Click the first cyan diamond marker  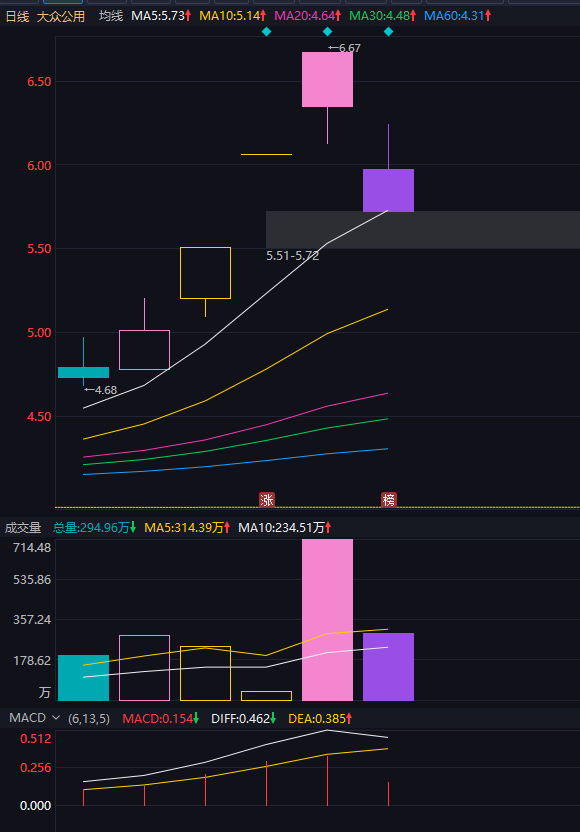point(266,32)
